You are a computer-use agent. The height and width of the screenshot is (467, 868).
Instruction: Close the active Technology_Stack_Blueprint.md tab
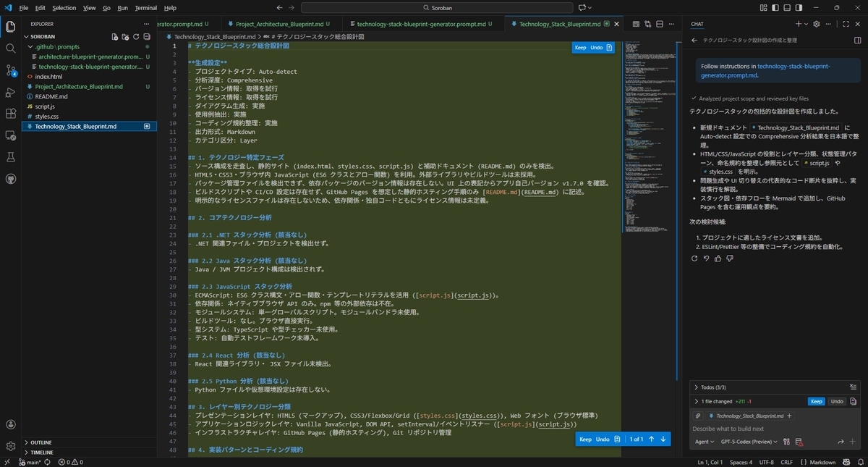click(616, 24)
